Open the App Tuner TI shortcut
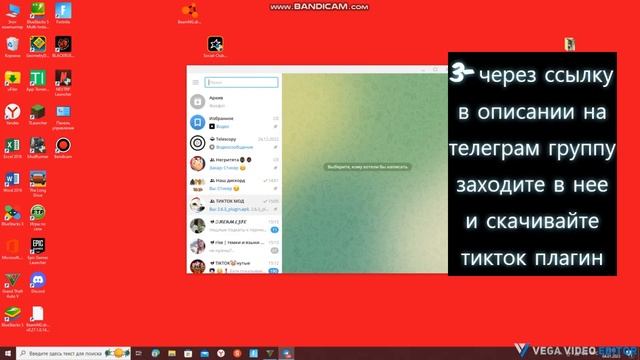The height and width of the screenshot is (360, 640). [x=38, y=80]
